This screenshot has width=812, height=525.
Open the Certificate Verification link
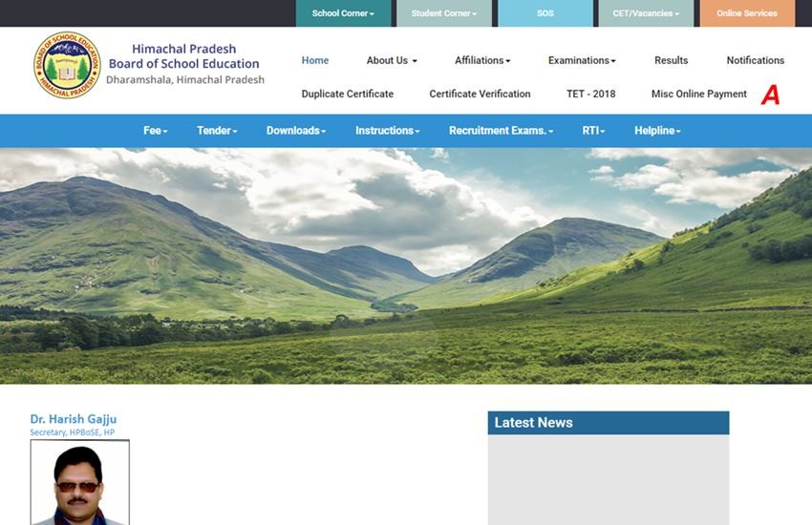click(x=480, y=94)
